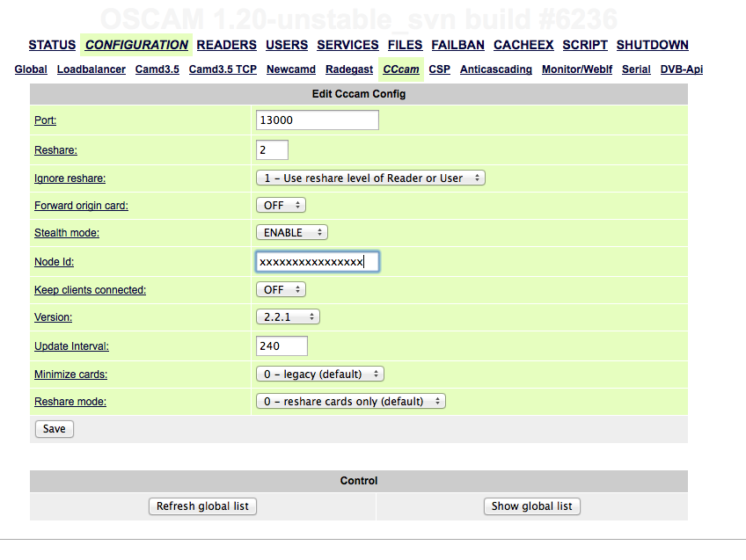Viewport: 746px width, 560px height.
Task: Switch to the Global config tab
Action: pyautogui.click(x=31, y=69)
